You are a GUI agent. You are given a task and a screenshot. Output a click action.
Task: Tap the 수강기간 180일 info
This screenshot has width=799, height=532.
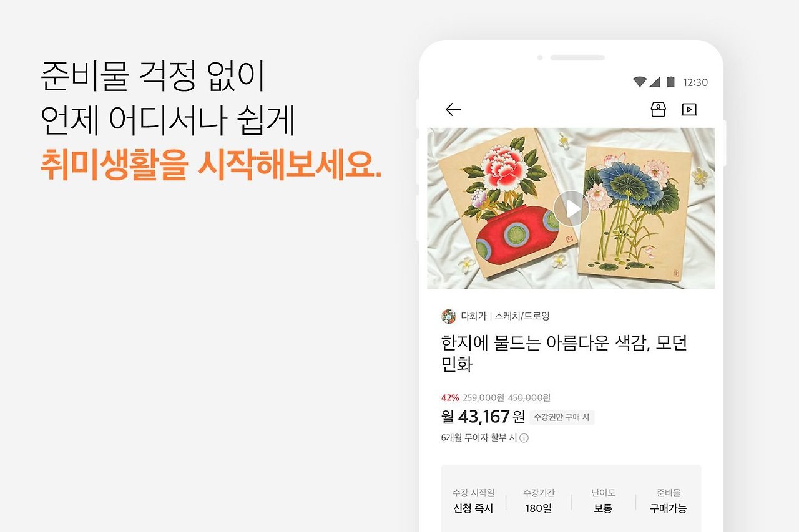pos(539,501)
